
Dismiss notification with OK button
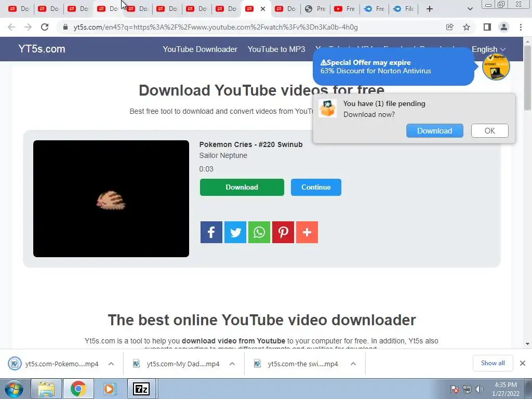pyautogui.click(x=489, y=130)
